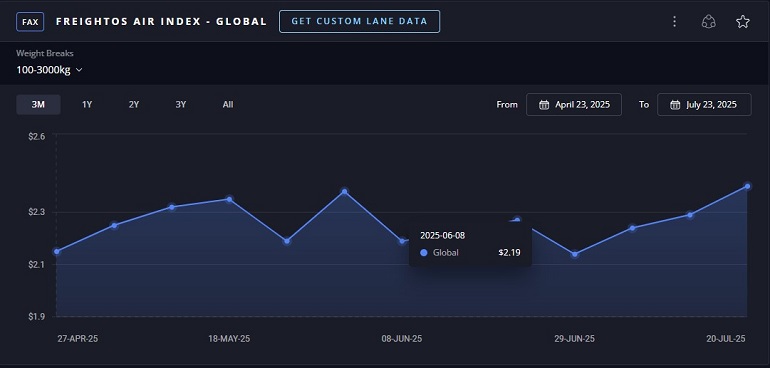Click the share icon beside the star

point(708,22)
